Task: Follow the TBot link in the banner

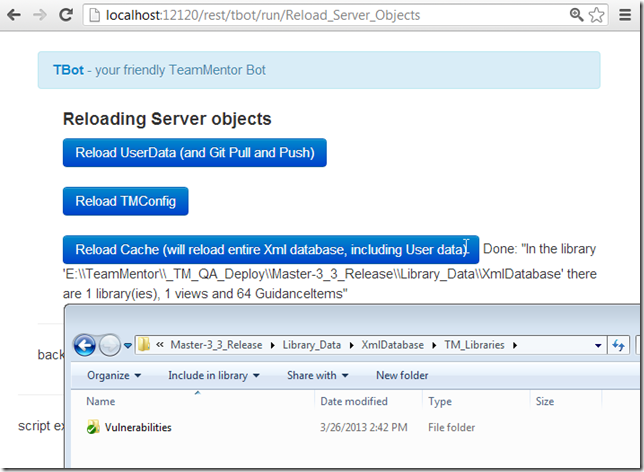Action: (68, 70)
